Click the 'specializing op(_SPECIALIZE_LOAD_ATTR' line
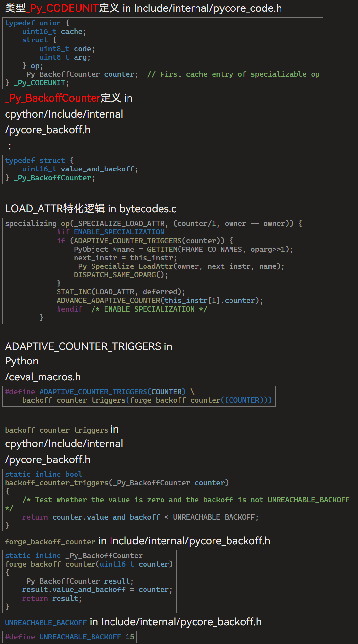This screenshot has width=358, height=644. [154, 224]
